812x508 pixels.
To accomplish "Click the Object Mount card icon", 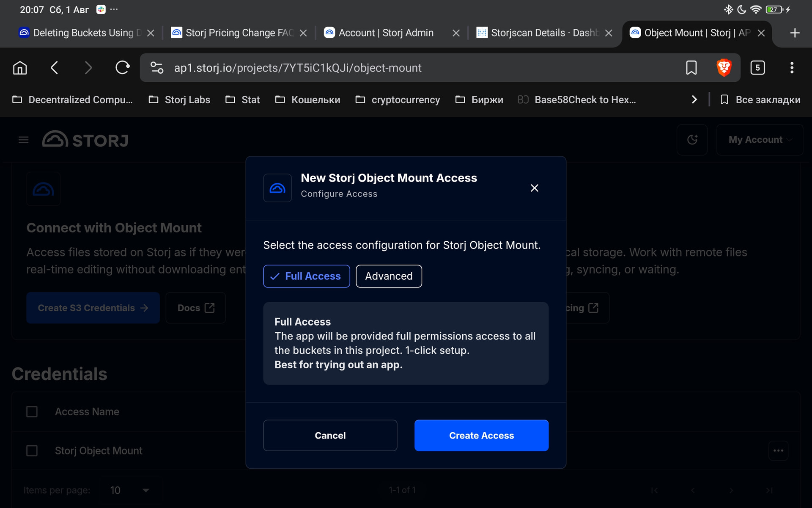I will [x=44, y=189].
